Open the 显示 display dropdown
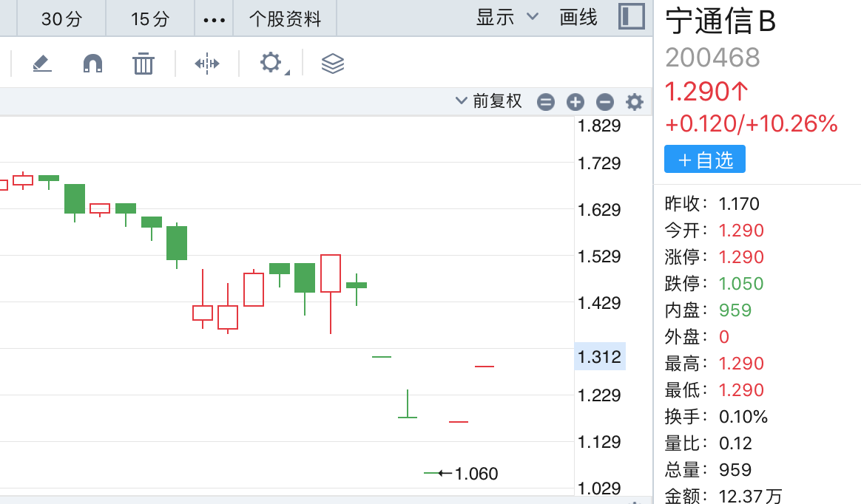Image resolution: width=861 pixels, height=504 pixels. coord(507,18)
